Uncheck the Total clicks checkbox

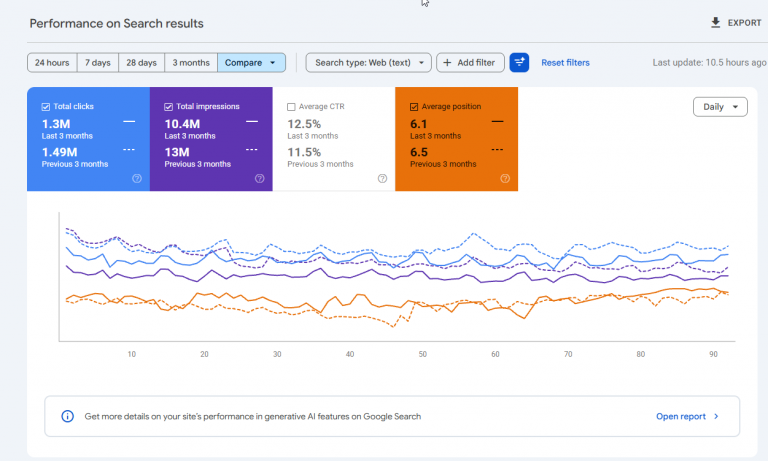[x=46, y=107]
